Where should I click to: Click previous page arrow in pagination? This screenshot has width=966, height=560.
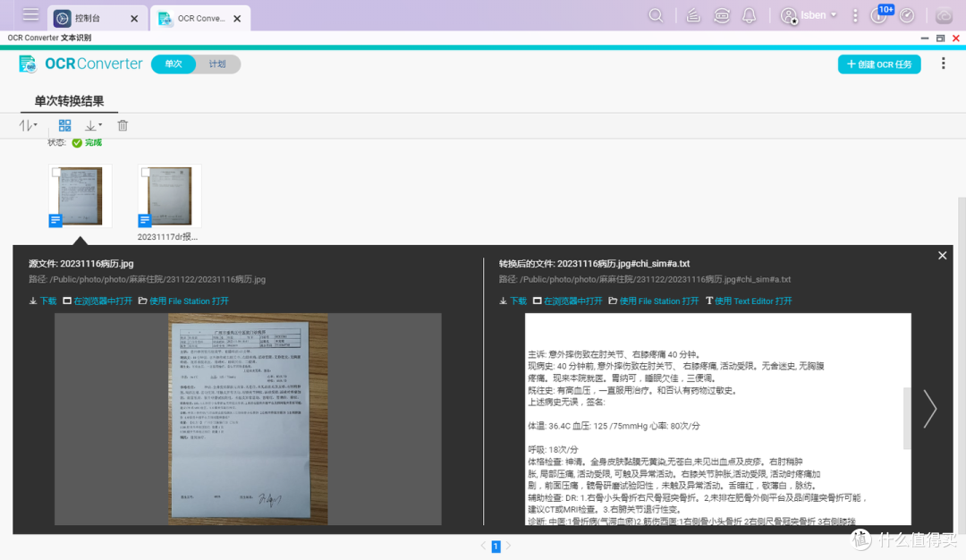click(x=483, y=546)
